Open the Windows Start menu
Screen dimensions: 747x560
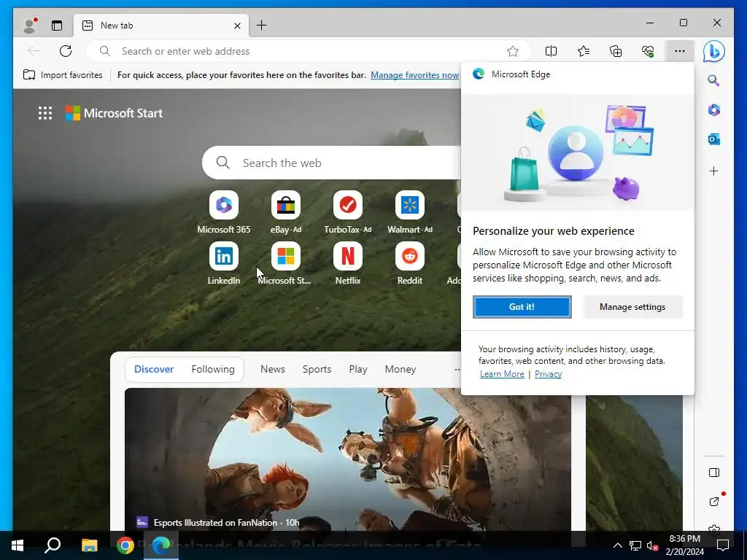tap(18, 545)
